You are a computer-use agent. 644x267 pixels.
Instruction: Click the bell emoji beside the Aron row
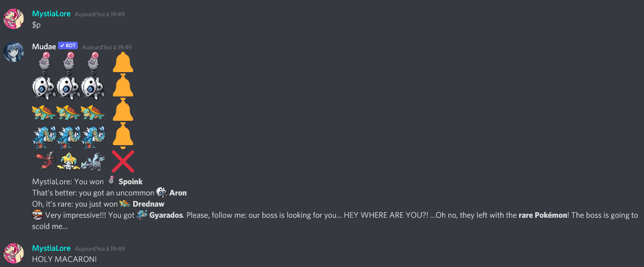pos(122,87)
